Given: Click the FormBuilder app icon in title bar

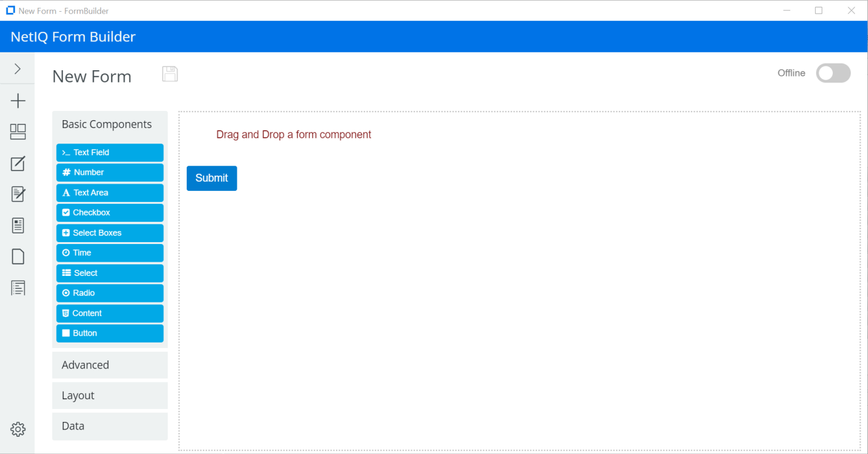Looking at the screenshot, I should click(x=10, y=10).
